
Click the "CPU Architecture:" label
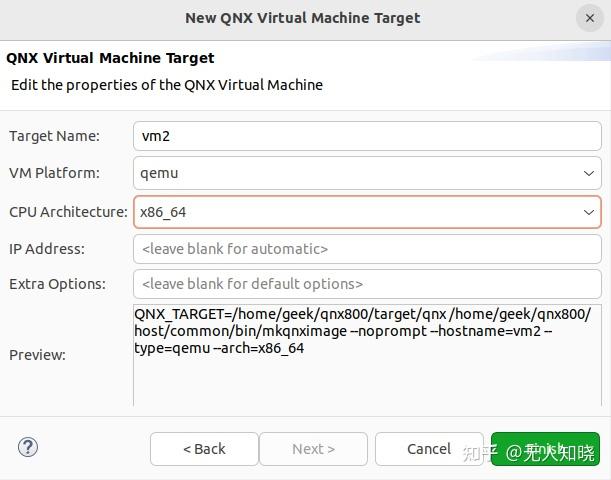[x=67, y=212]
